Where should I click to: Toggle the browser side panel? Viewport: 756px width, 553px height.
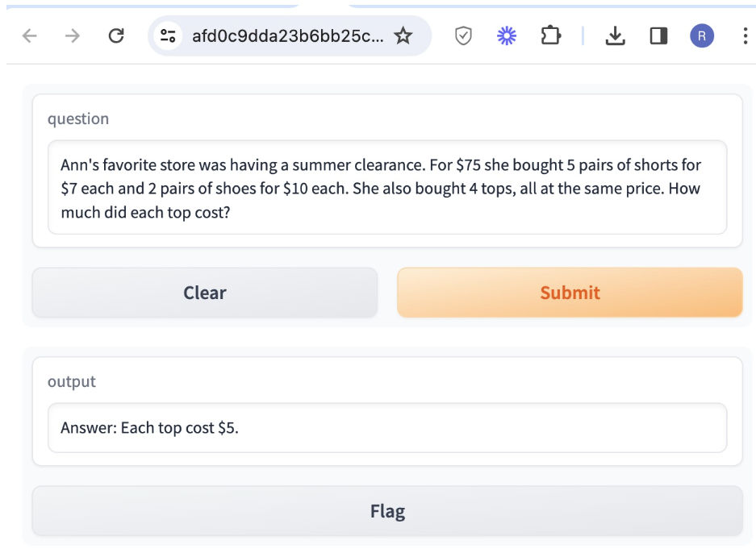click(658, 35)
